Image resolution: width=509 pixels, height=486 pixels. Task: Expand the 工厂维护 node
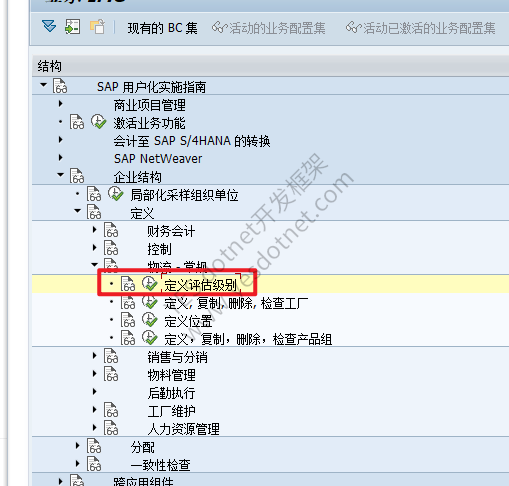tap(95, 410)
